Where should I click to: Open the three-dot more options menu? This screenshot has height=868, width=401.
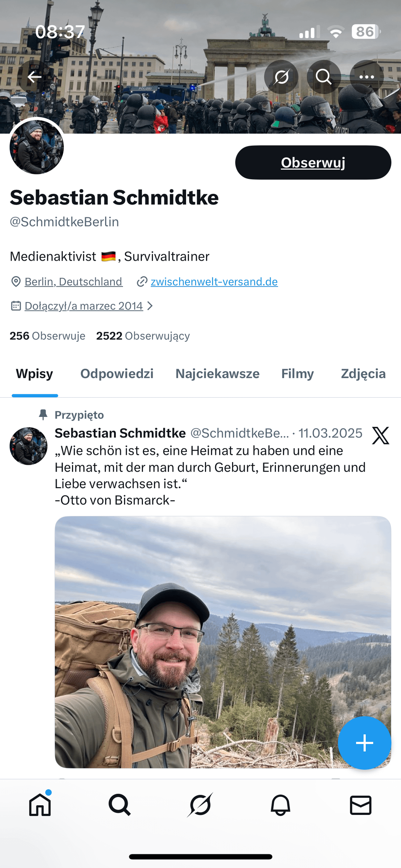click(x=366, y=77)
